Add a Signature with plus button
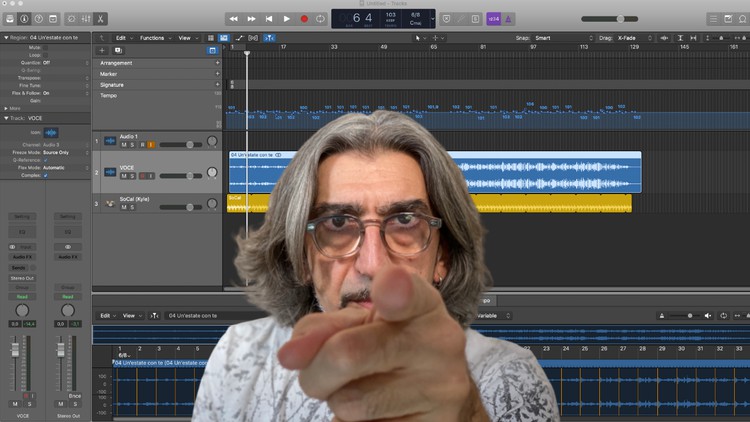Screen dimensions: 750x422 click(x=218, y=84)
